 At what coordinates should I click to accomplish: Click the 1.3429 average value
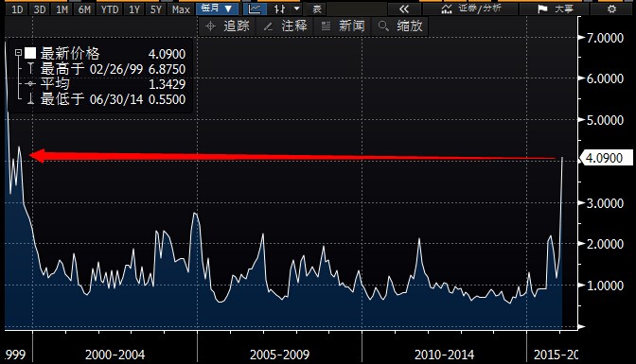(x=167, y=84)
